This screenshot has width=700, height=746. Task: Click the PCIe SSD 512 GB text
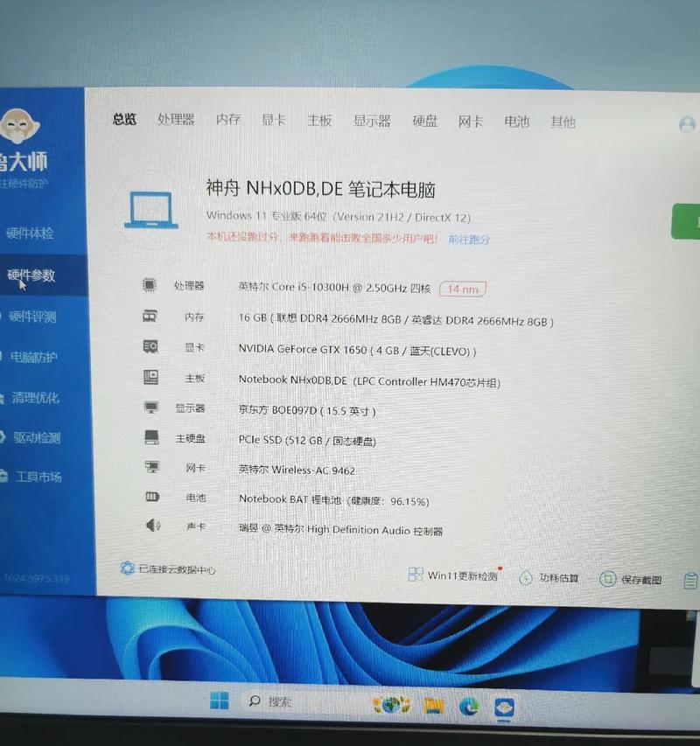click(307, 440)
